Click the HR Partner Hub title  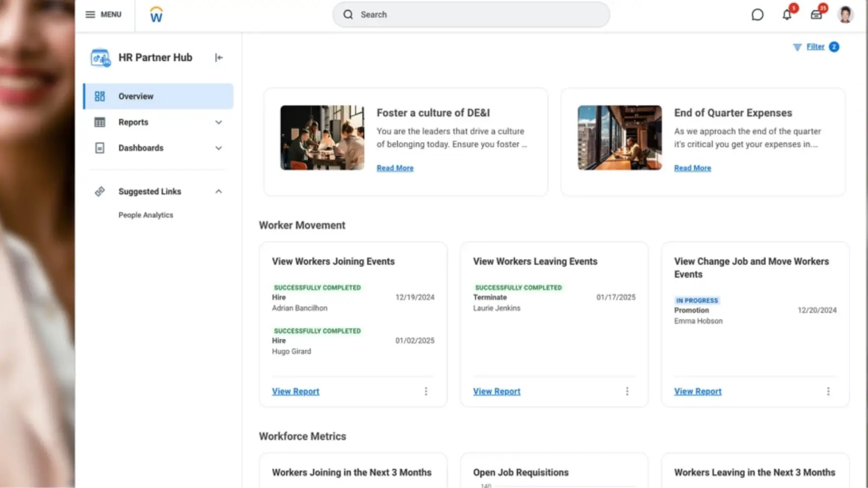[x=155, y=57]
